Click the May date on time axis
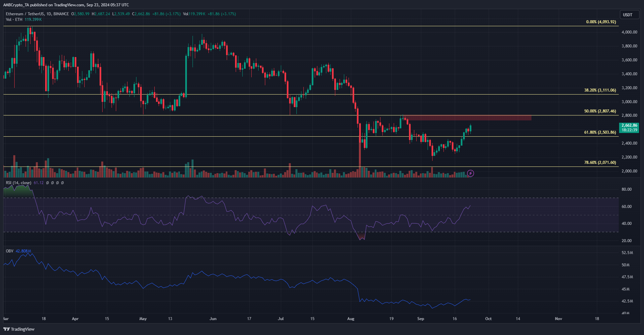644x335 pixels. tap(143, 319)
